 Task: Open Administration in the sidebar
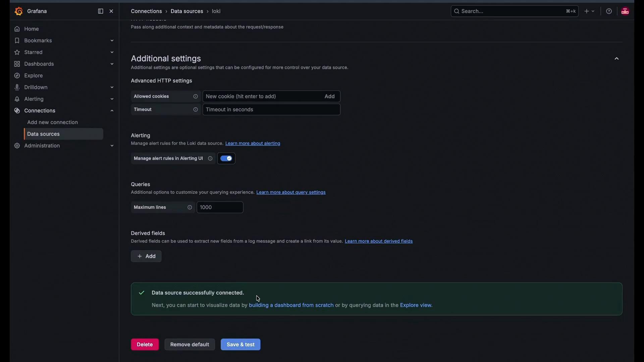pyautogui.click(x=42, y=146)
